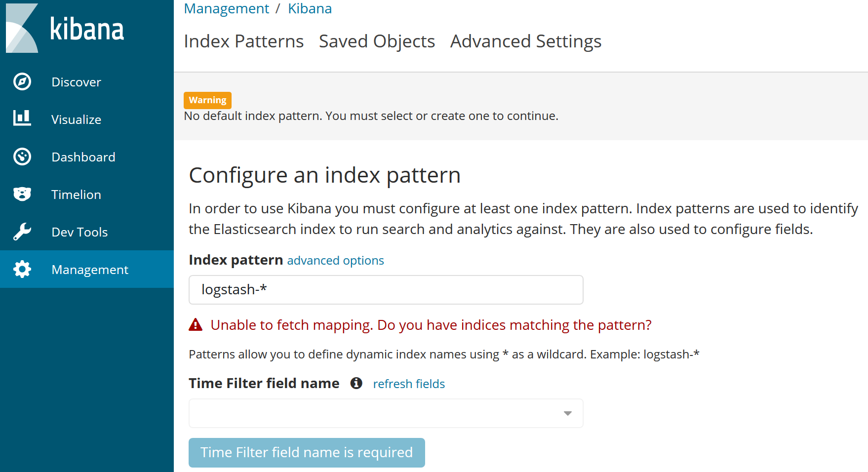This screenshot has height=472, width=868.
Task: Click the Time Filter field name is required button
Action: 307,452
